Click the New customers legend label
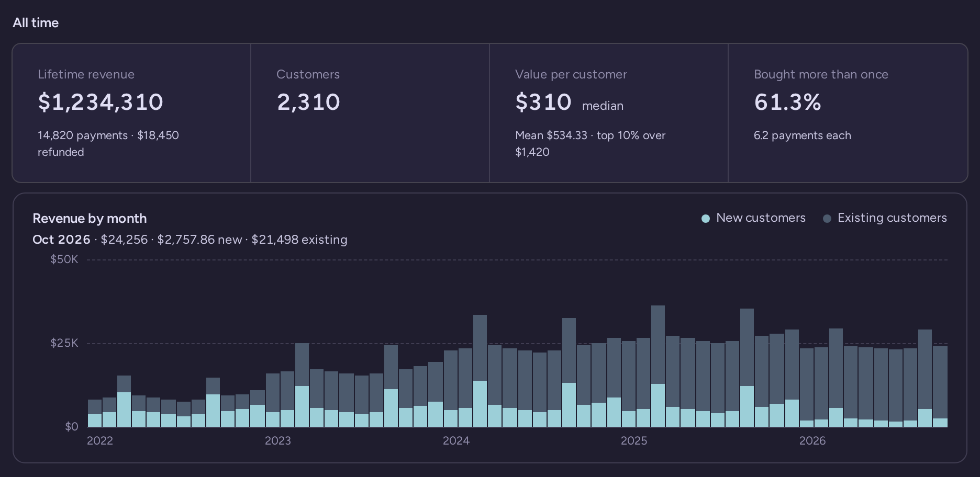 pos(761,218)
